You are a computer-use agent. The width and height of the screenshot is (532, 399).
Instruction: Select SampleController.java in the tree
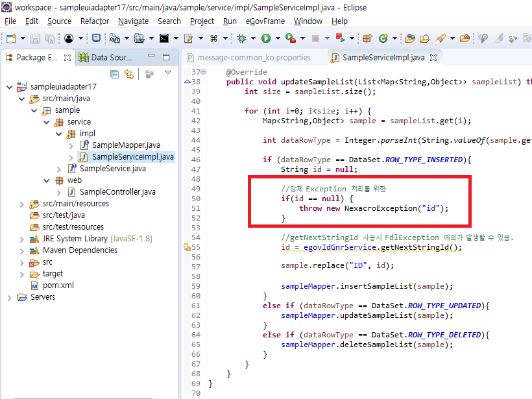(x=117, y=192)
